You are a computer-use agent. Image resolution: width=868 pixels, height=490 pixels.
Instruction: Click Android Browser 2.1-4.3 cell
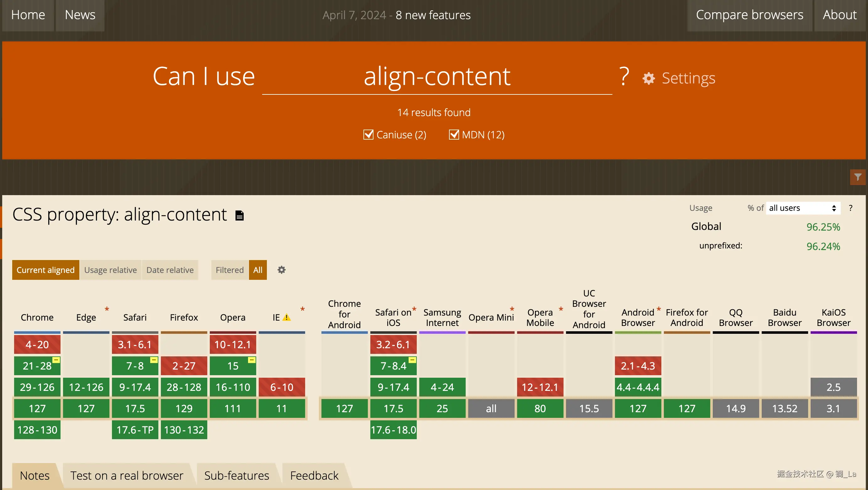tap(638, 366)
